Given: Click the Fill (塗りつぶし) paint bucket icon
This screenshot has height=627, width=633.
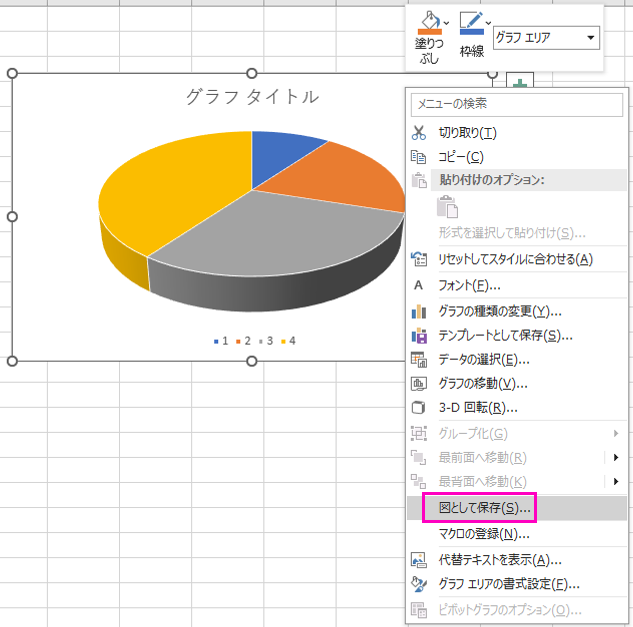Looking at the screenshot, I should pyautogui.click(x=430, y=22).
